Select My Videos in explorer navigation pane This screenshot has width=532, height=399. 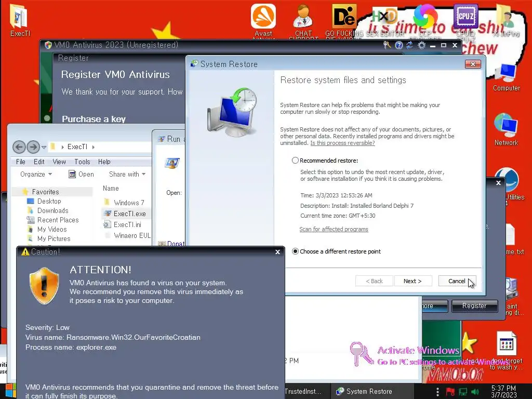coord(52,229)
